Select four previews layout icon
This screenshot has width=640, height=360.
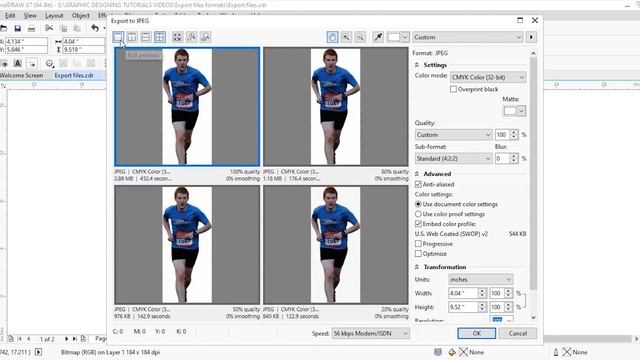(160, 37)
